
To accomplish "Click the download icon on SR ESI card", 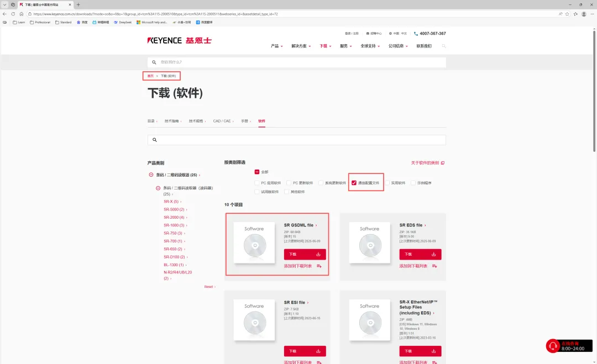I will point(318,351).
